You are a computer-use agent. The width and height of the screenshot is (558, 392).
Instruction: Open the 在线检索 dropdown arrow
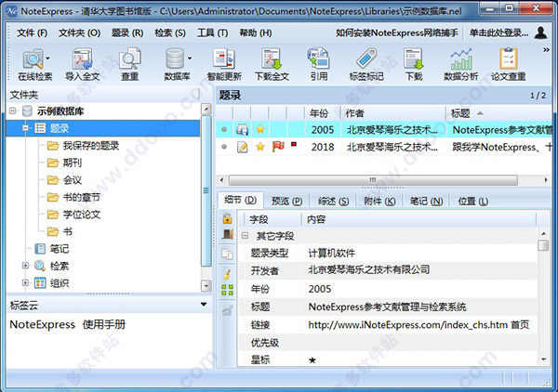coord(47,59)
